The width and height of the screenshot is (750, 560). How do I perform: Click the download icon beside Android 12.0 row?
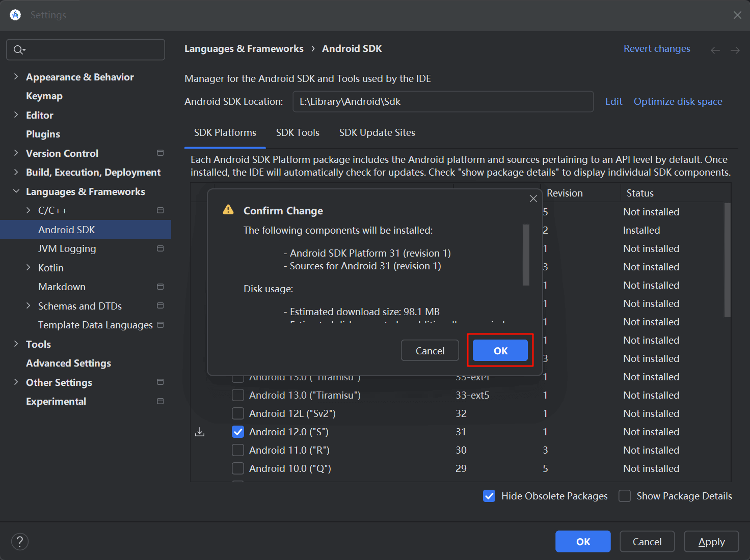pos(200,432)
